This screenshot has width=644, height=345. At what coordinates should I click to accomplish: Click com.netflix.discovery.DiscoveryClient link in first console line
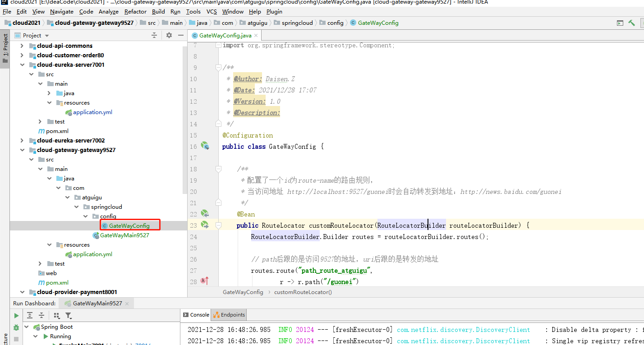(464, 330)
